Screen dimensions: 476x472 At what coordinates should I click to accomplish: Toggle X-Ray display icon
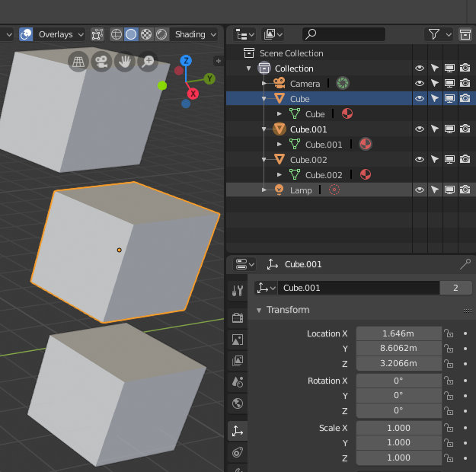pyautogui.click(x=97, y=34)
